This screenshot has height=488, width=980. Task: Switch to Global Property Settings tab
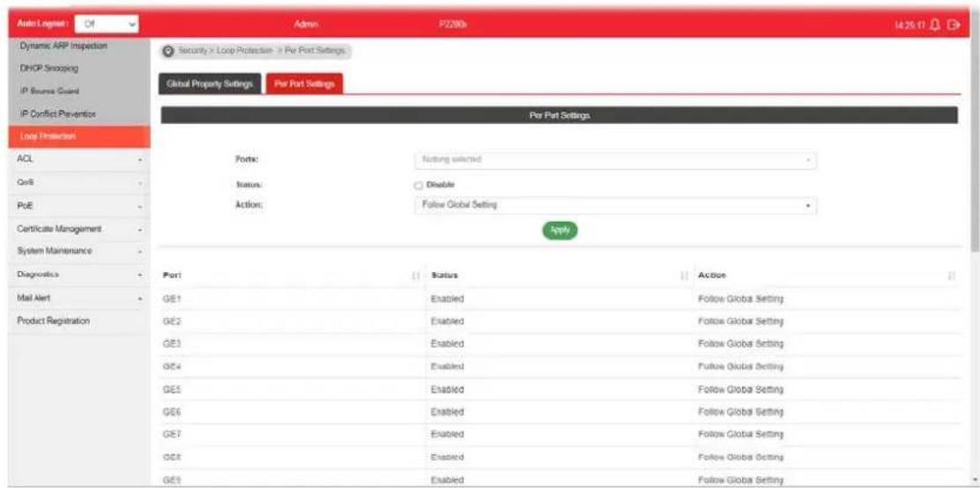point(210,85)
